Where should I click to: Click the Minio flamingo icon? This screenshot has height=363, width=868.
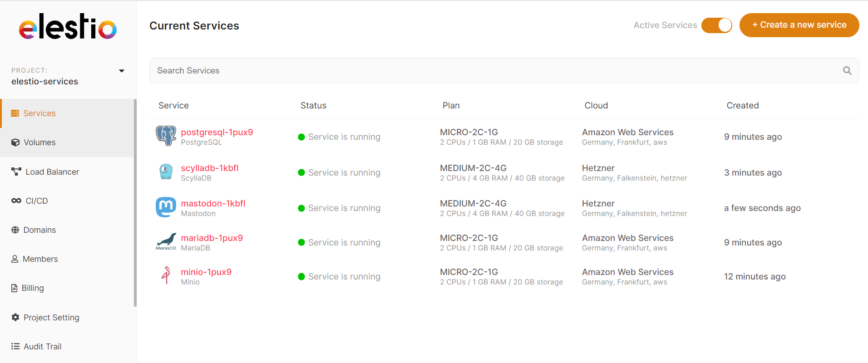point(166,275)
